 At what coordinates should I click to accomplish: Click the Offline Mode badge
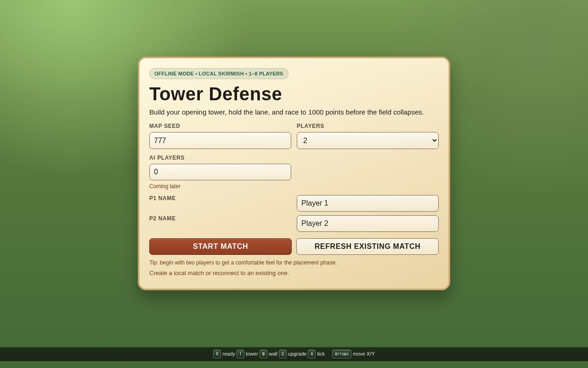coord(219,74)
